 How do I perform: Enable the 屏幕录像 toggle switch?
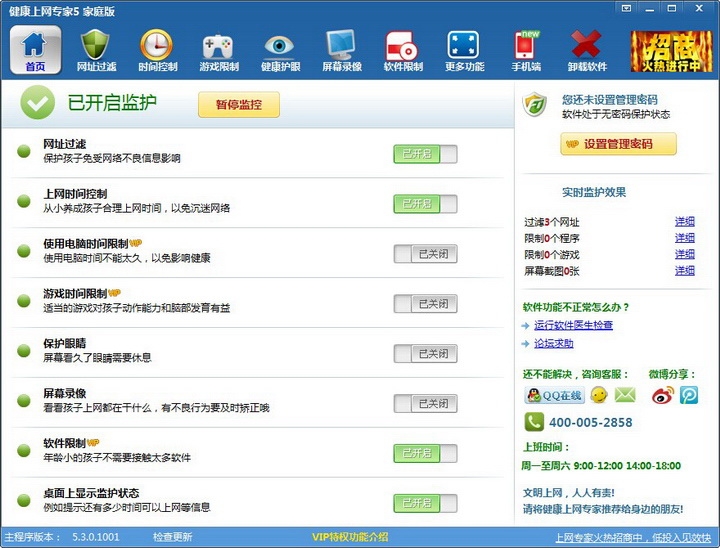[425, 404]
